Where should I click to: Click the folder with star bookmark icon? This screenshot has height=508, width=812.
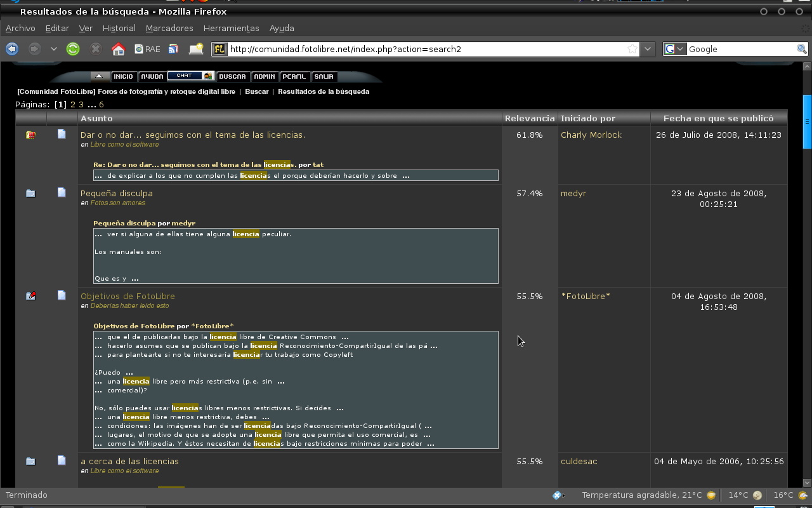point(196,49)
